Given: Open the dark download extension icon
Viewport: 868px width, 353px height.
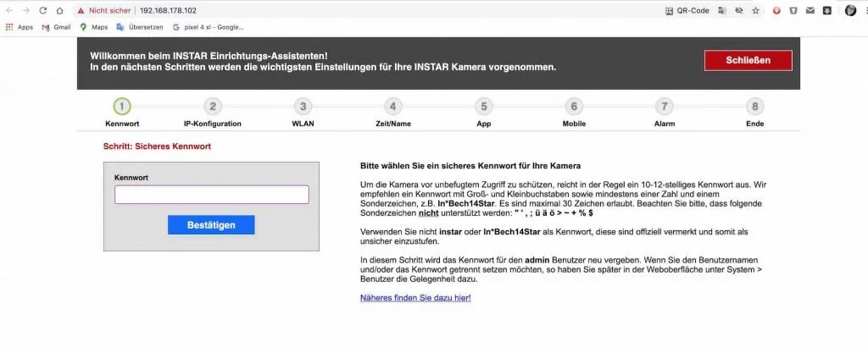Looking at the screenshot, I should click(827, 10).
